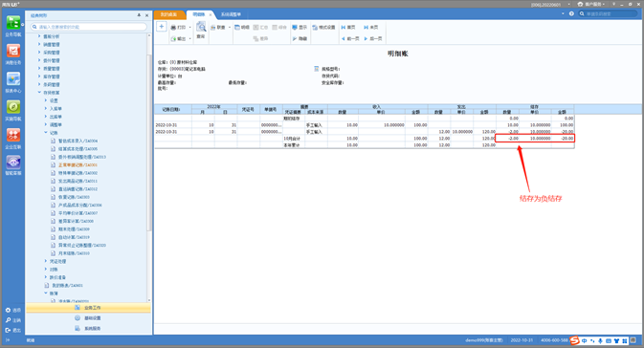
Task: Open the 输出 dropdown arrow
Action: pyautogui.click(x=189, y=39)
